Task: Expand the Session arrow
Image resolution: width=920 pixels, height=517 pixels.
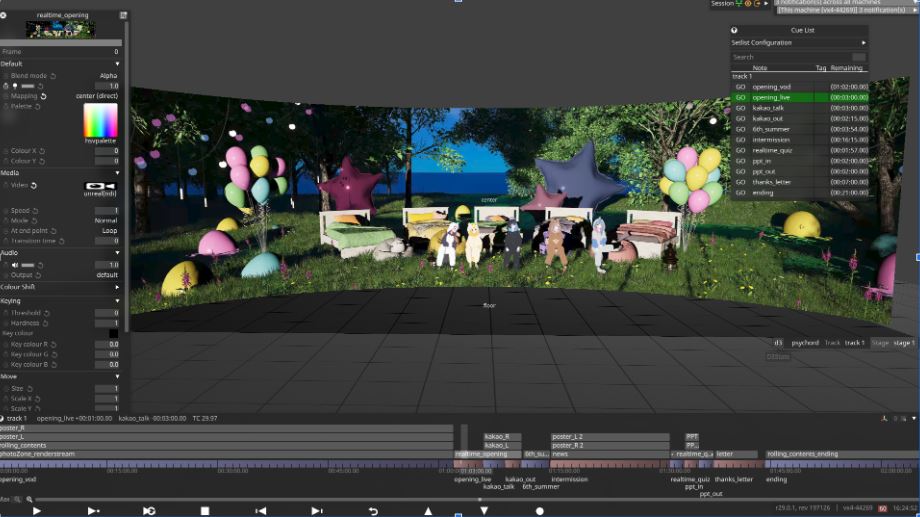Action: point(766,4)
